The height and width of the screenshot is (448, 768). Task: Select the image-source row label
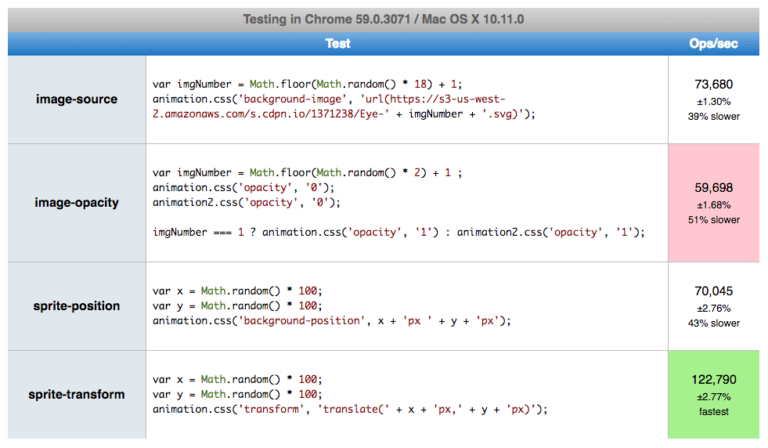click(76, 99)
